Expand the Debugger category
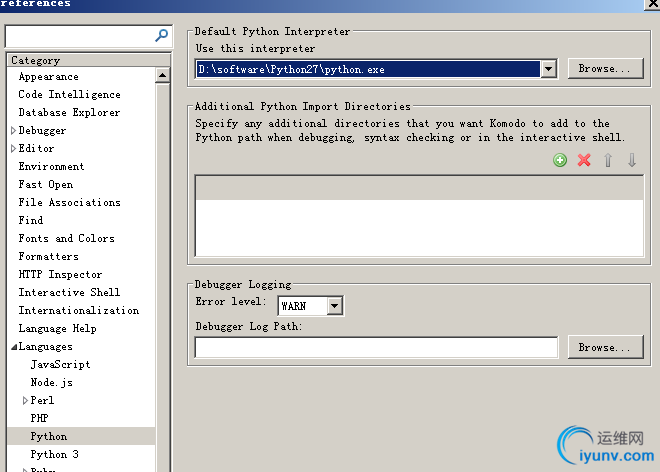660x472 pixels. coord(13,131)
